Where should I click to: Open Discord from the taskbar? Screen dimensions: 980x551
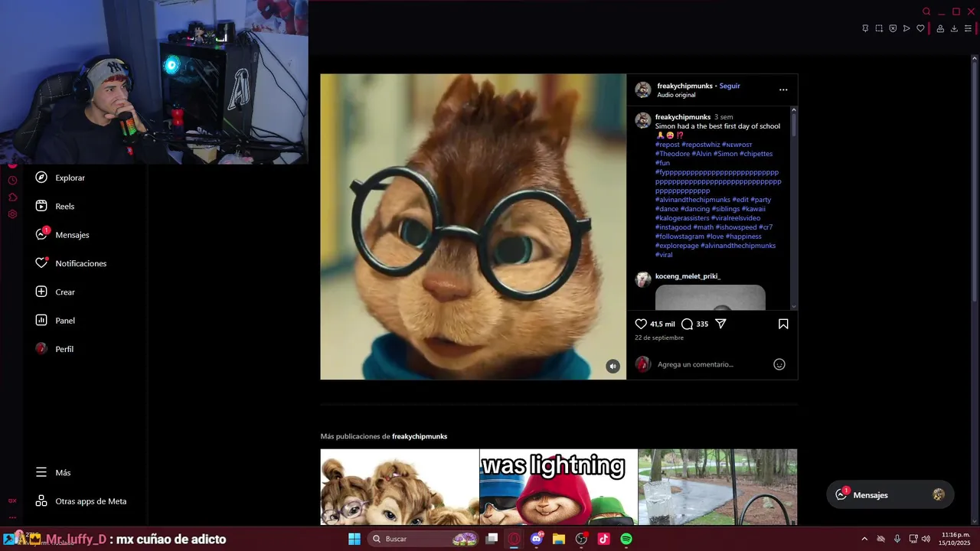[537, 539]
